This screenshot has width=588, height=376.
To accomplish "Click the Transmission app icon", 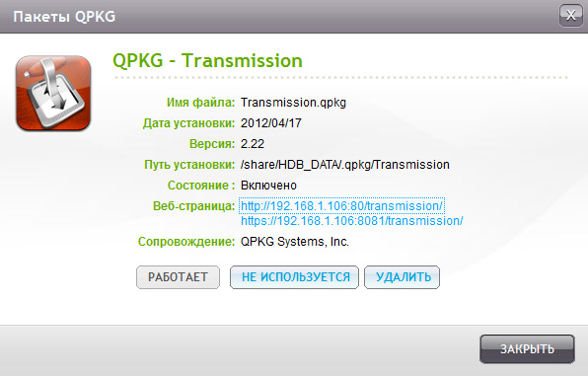I will 53,94.
